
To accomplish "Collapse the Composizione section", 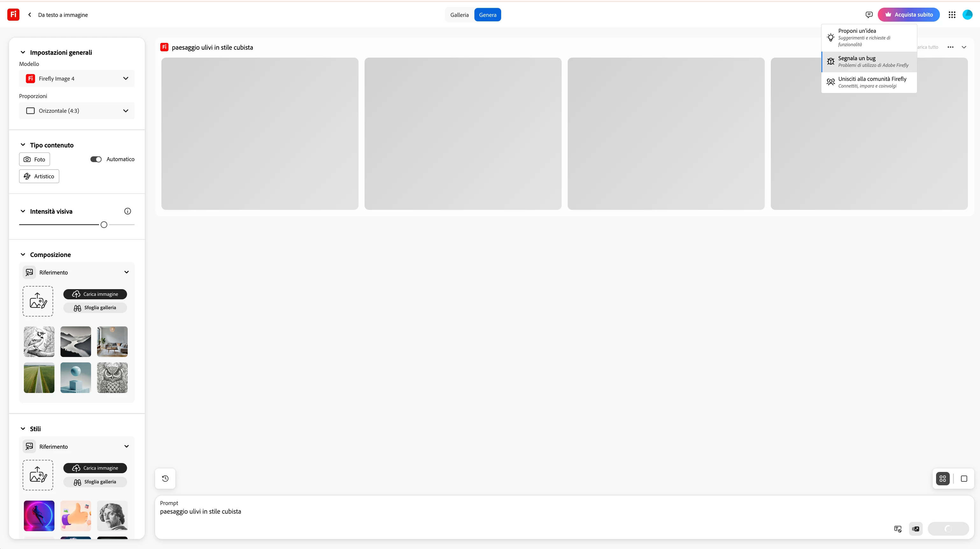I will pos(23,254).
